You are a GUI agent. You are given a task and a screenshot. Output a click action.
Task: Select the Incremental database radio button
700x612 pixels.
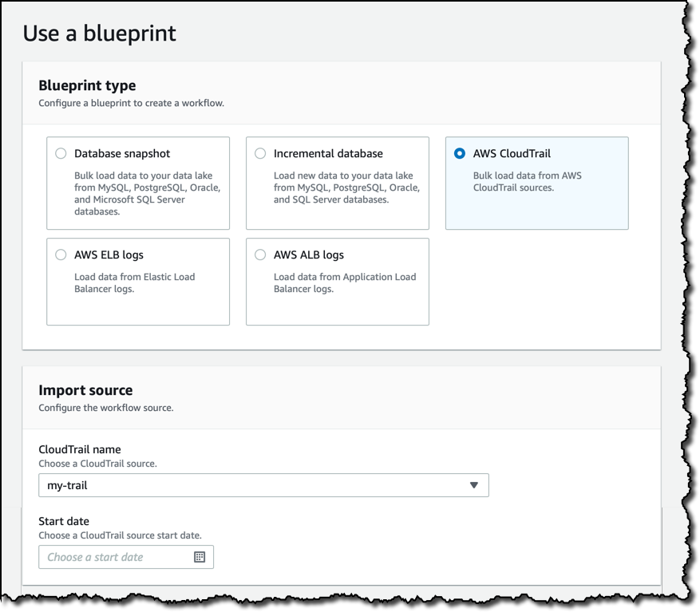coord(260,153)
